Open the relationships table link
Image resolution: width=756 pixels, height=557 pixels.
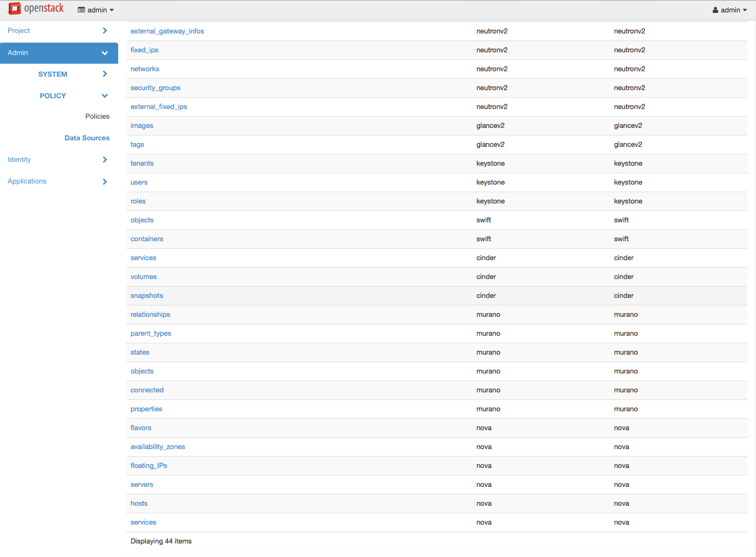[150, 315]
